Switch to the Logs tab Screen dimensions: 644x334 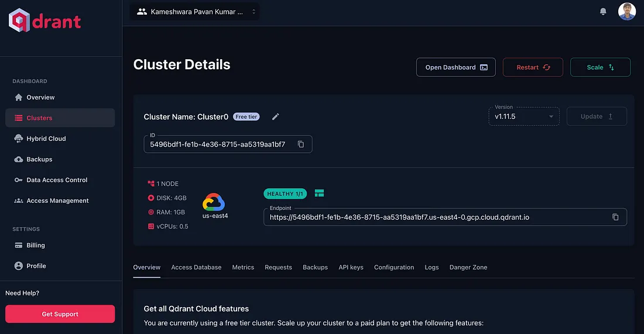click(431, 267)
